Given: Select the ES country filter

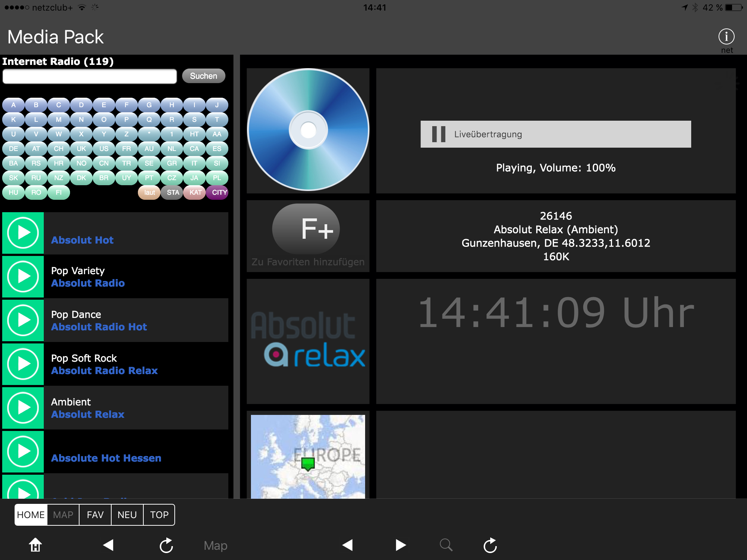Looking at the screenshot, I should (x=217, y=149).
